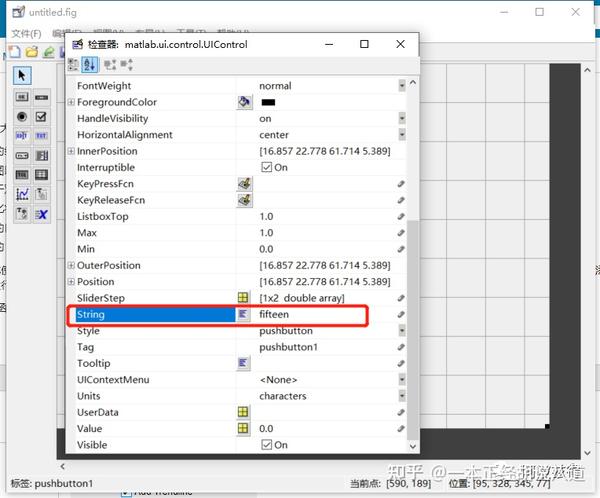The width and height of the screenshot is (600, 498).
Task: Toggle the Interruptible On checkbox
Action: click(x=266, y=167)
